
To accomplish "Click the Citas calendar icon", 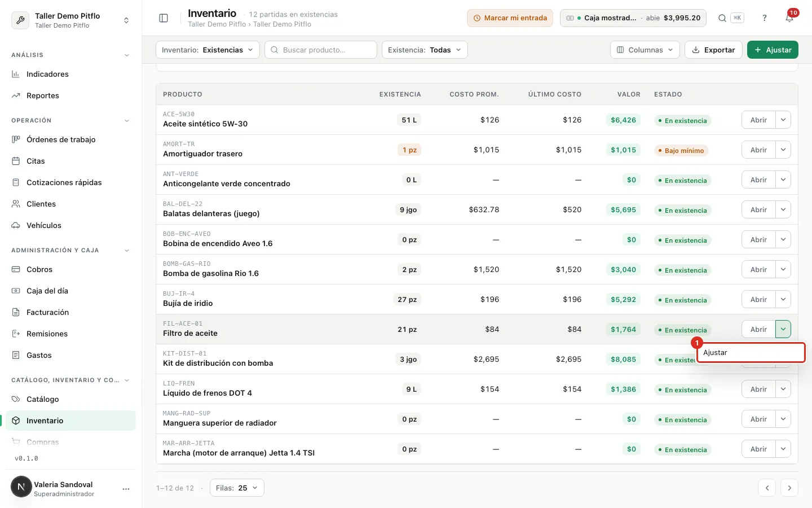I will [16, 161].
